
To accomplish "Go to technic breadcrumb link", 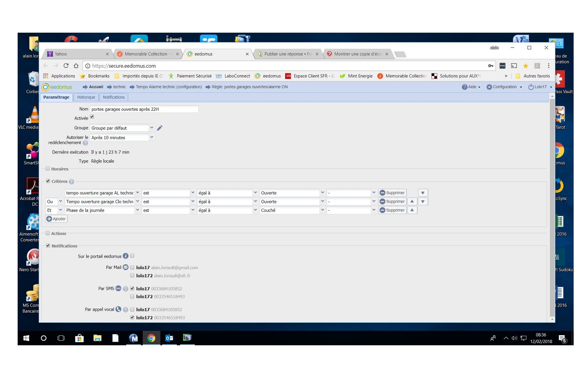I will point(119,87).
